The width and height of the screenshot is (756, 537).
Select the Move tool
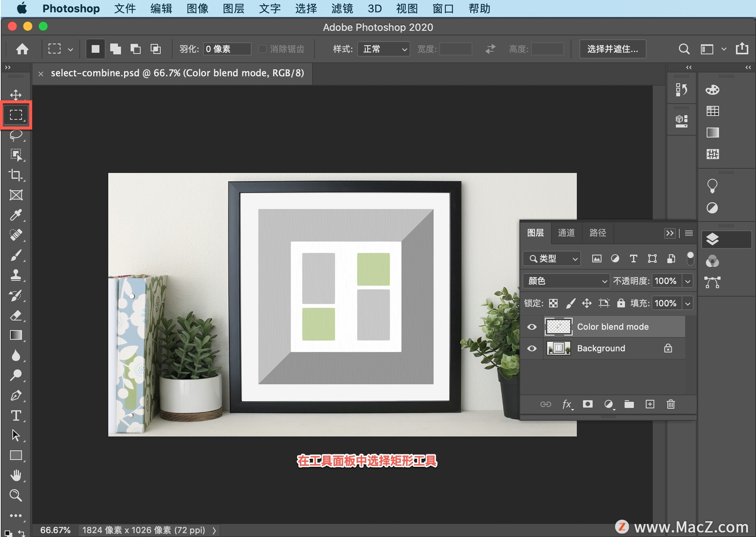click(16, 94)
